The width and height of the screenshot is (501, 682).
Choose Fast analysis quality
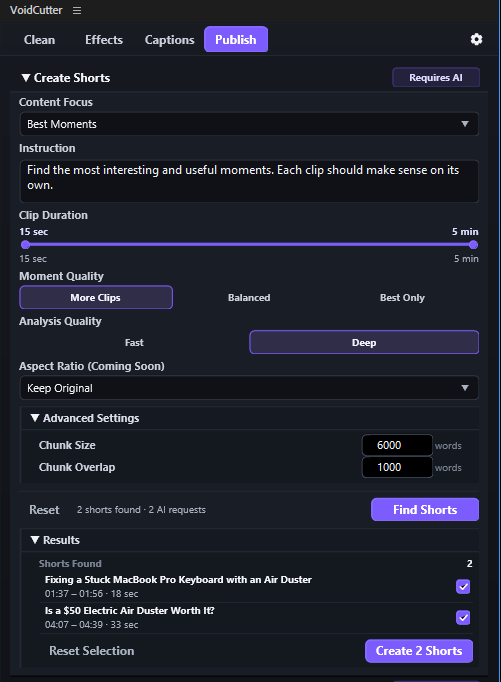click(134, 342)
